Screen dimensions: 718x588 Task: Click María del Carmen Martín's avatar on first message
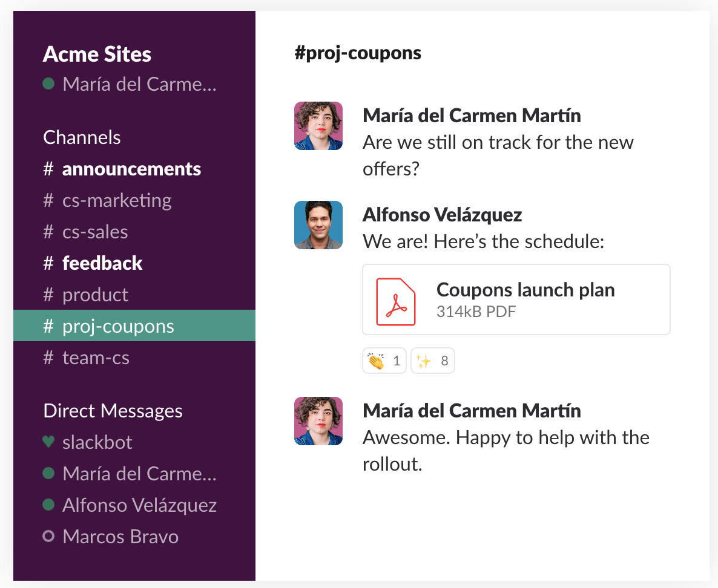[x=318, y=126]
